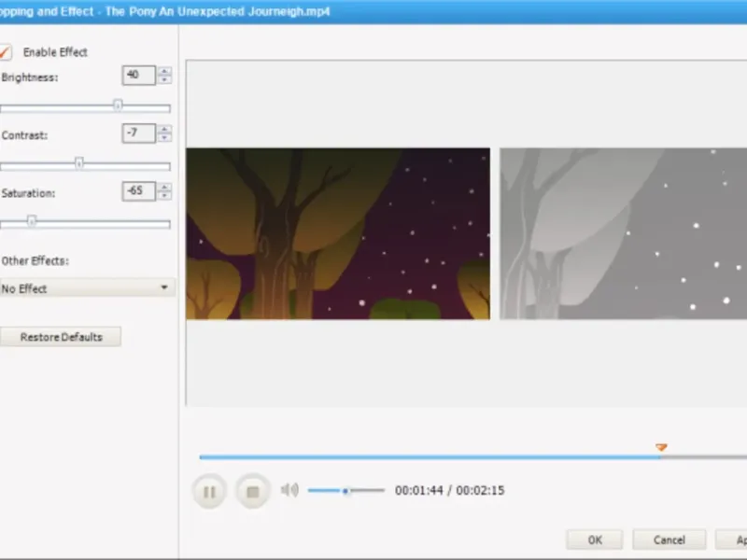Click the Contrast slider handle
The height and width of the screenshot is (560, 747).
[79, 163]
